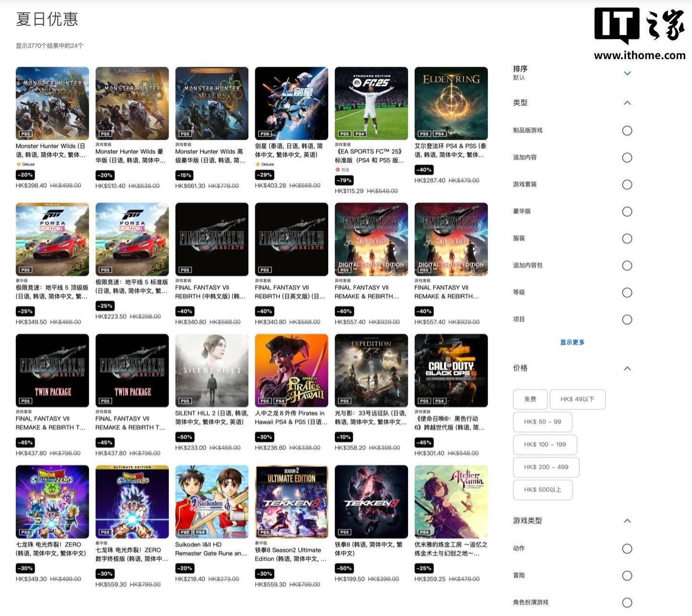Filter by HK$ 49以下 price
Image resolution: width=692 pixels, height=616 pixels.
[x=577, y=399]
